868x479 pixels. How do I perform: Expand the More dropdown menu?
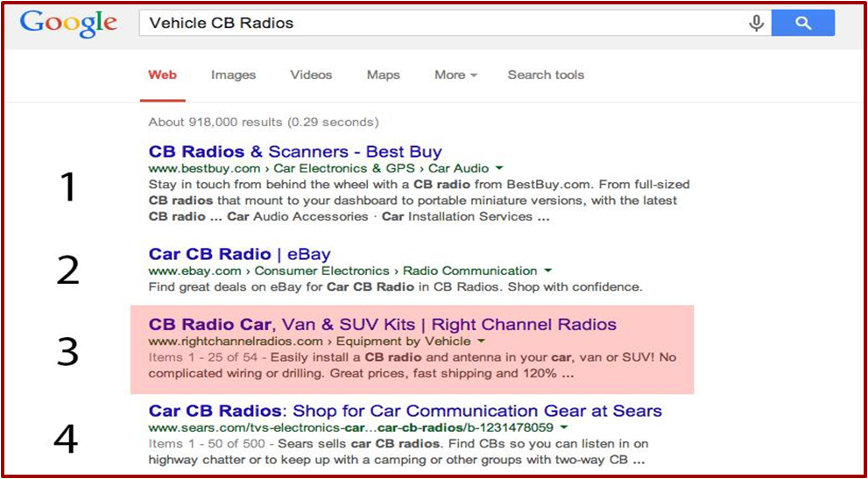pyautogui.click(x=455, y=75)
